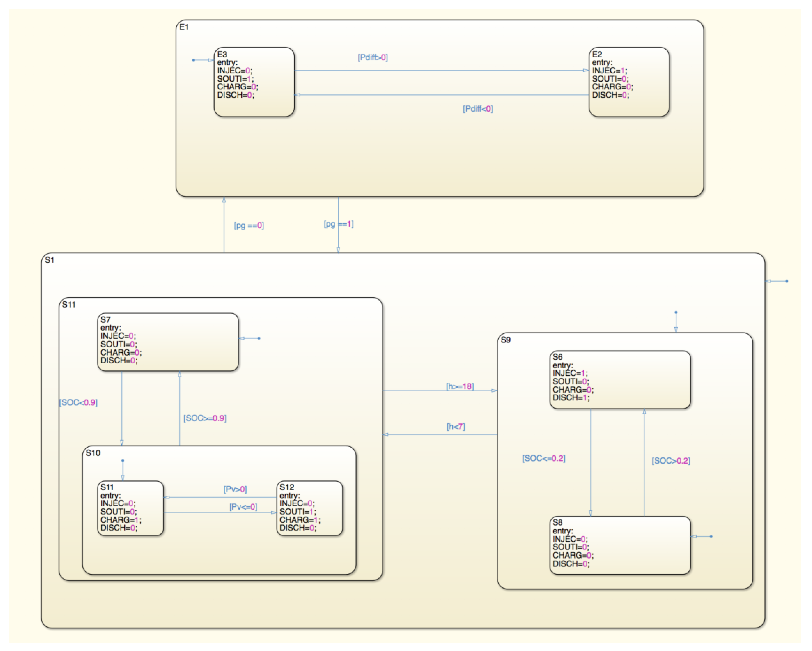Click the [Pdiff>0] transition label
This screenshot has width=812, height=651.
coord(372,57)
